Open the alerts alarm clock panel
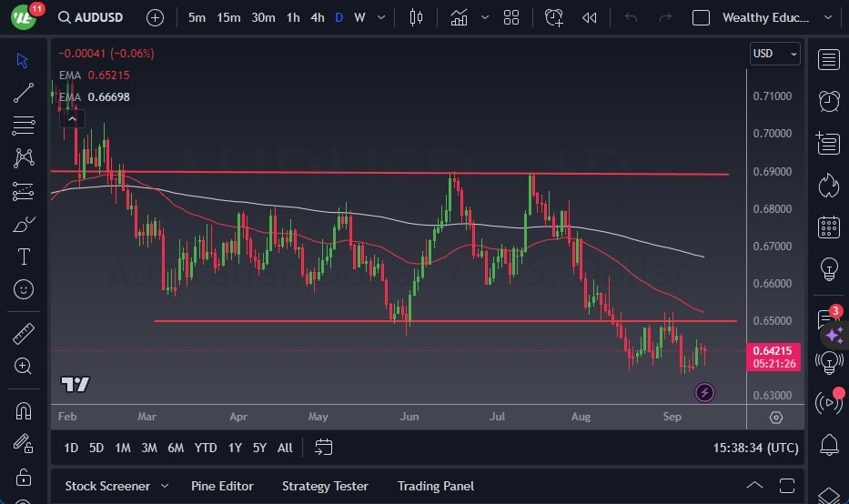Screen dimensions: 849x504 [x=828, y=101]
